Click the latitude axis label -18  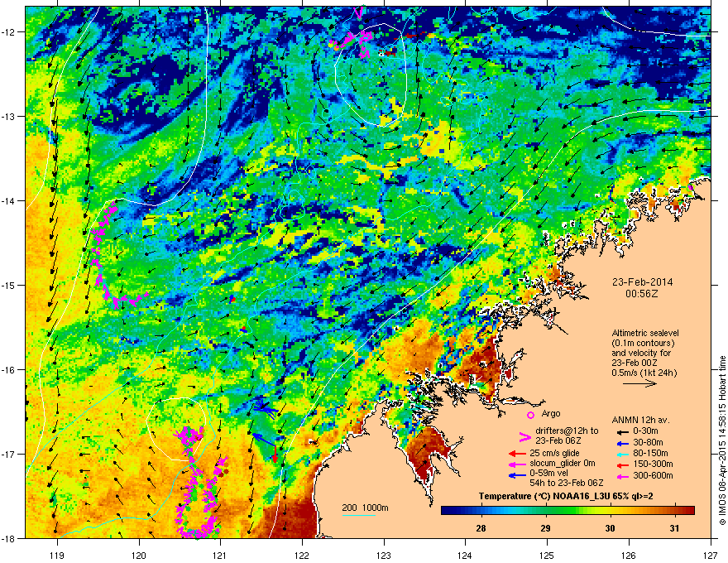click(x=8, y=538)
